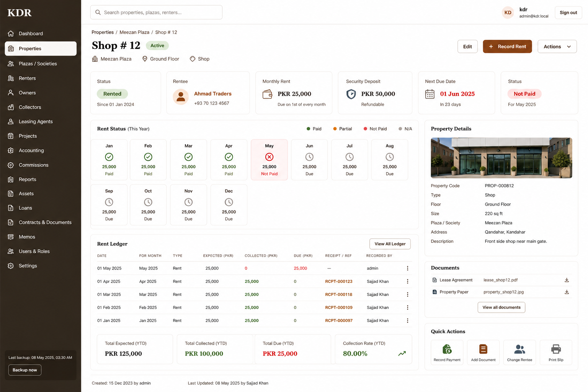The image size is (588, 392).
Task: Open Accounting in the sidebar
Action: [x=41, y=150]
